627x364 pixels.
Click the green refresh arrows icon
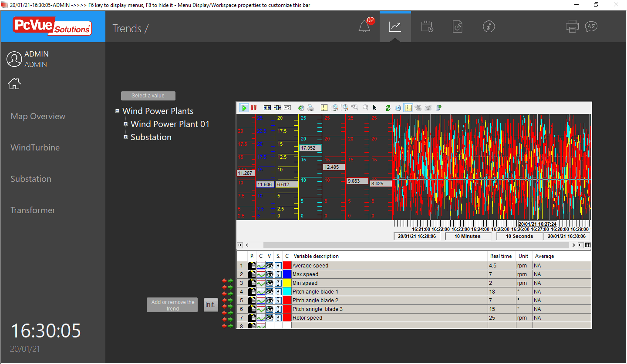tap(388, 108)
